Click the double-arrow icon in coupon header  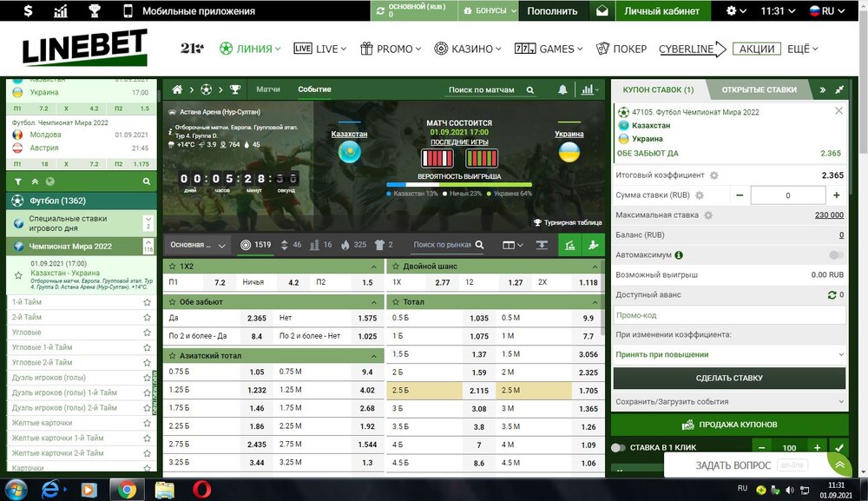point(823,89)
